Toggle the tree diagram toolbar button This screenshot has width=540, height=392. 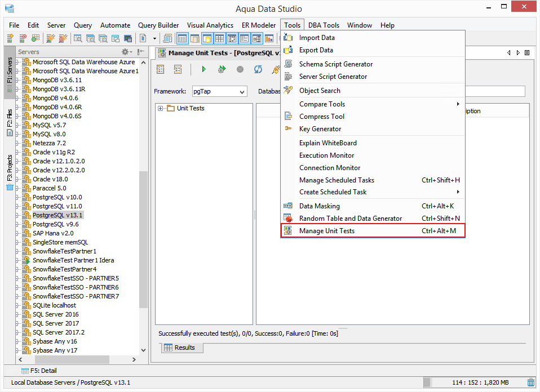click(257, 38)
